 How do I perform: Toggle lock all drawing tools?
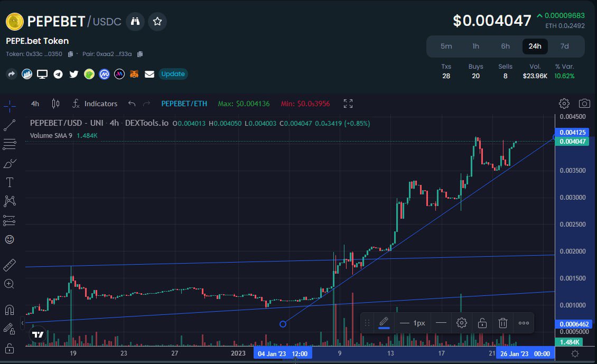(10, 348)
